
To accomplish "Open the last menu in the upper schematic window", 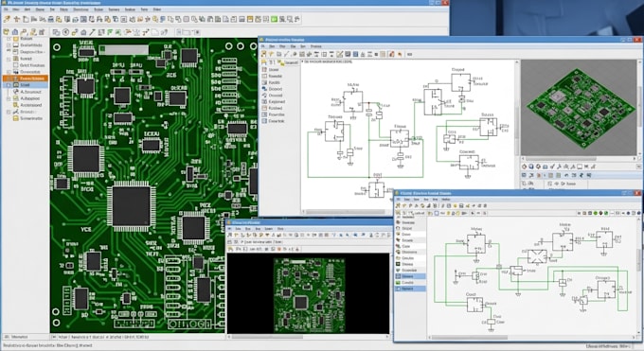I will pos(315,46).
